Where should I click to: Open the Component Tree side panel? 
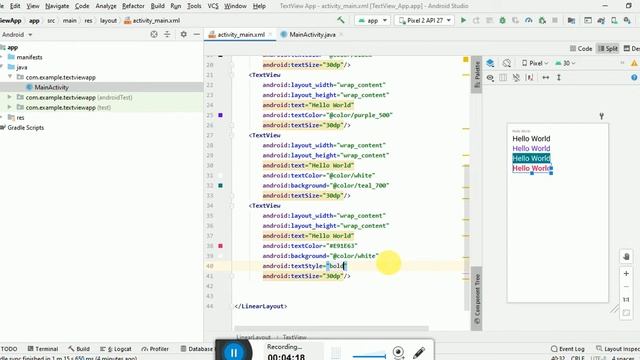tap(476, 298)
